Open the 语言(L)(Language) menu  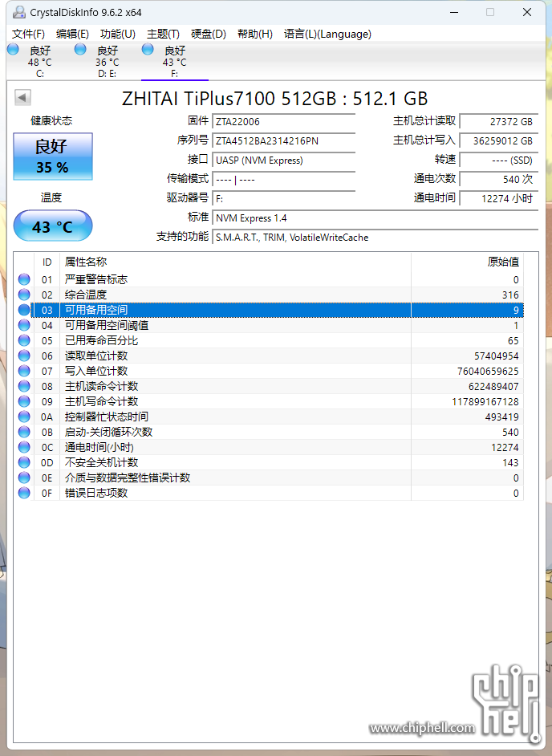(x=327, y=34)
